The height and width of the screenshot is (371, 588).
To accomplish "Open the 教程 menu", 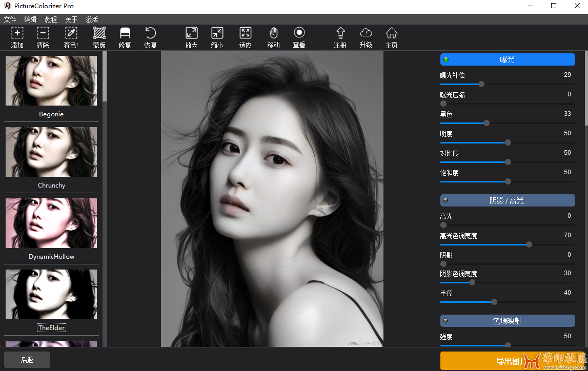I will pos(51,19).
